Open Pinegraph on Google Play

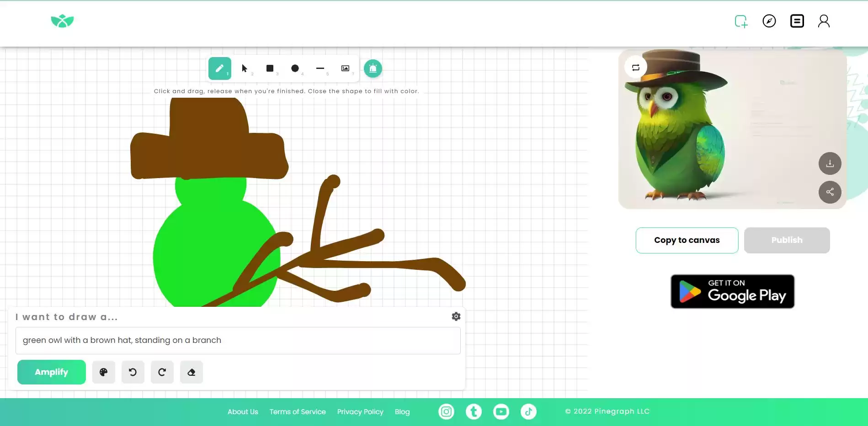tap(732, 291)
